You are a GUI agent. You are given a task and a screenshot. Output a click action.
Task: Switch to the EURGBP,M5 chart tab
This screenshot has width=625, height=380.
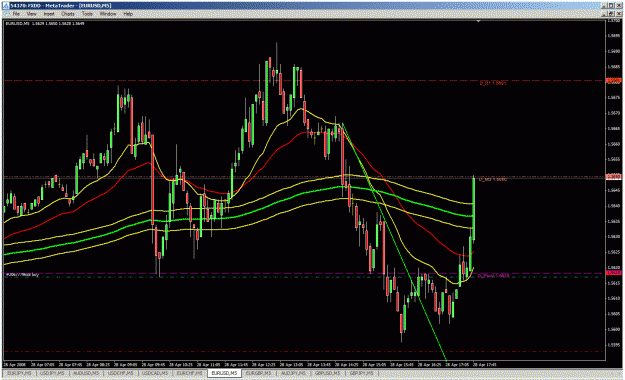pyautogui.click(x=258, y=373)
